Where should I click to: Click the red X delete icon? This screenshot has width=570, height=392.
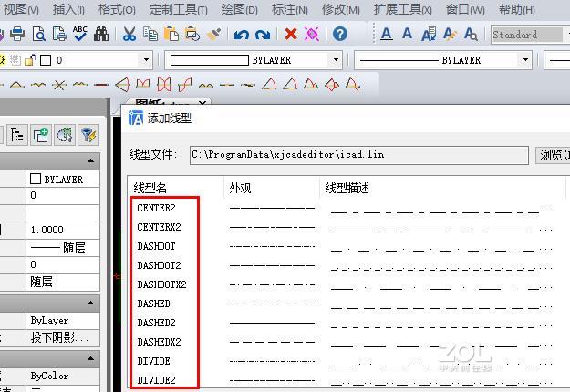(x=290, y=35)
